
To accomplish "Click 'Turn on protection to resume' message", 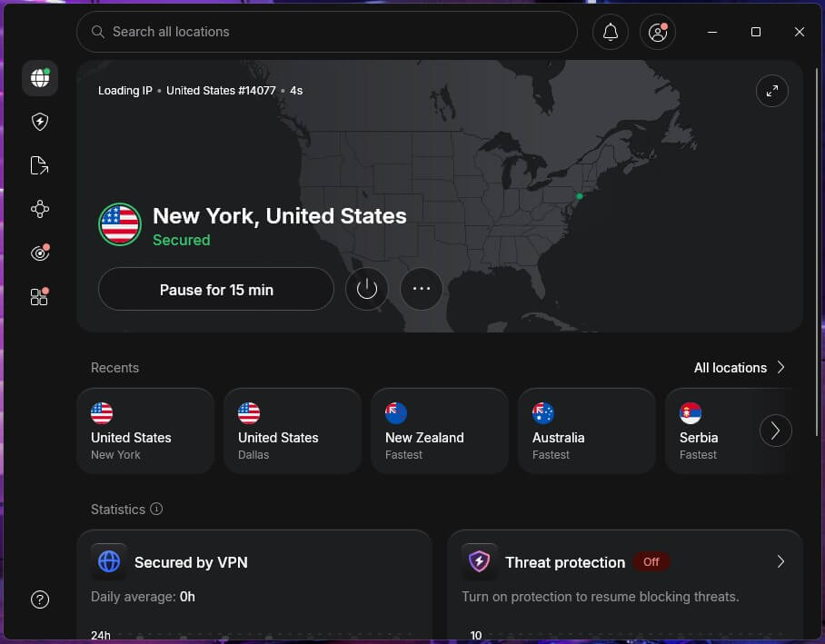I will click(601, 597).
